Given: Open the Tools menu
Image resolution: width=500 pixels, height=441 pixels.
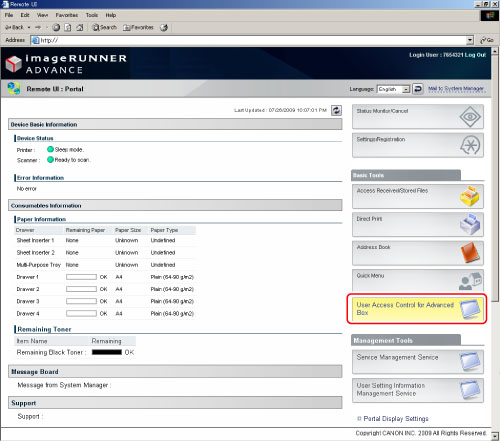Looking at the screenshot, I should (x=92, y=15).
